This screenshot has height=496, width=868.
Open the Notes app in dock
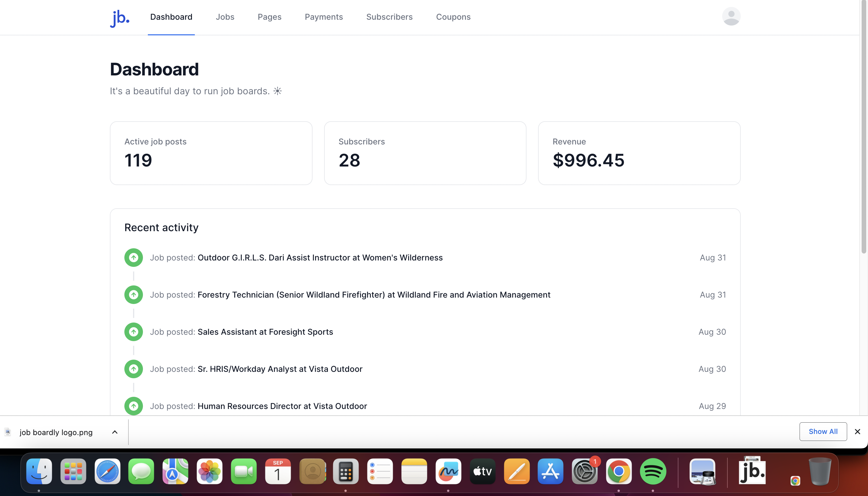(x=414, y=471)
